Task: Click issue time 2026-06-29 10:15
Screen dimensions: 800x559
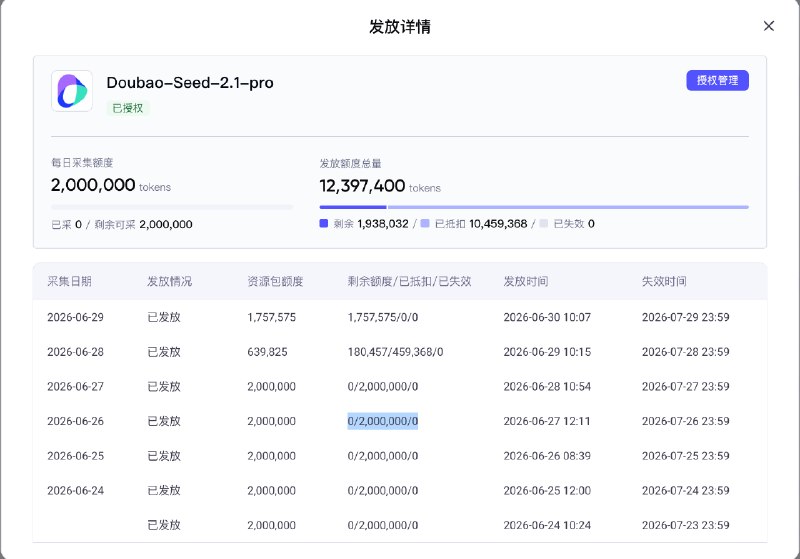Action: 547,352
